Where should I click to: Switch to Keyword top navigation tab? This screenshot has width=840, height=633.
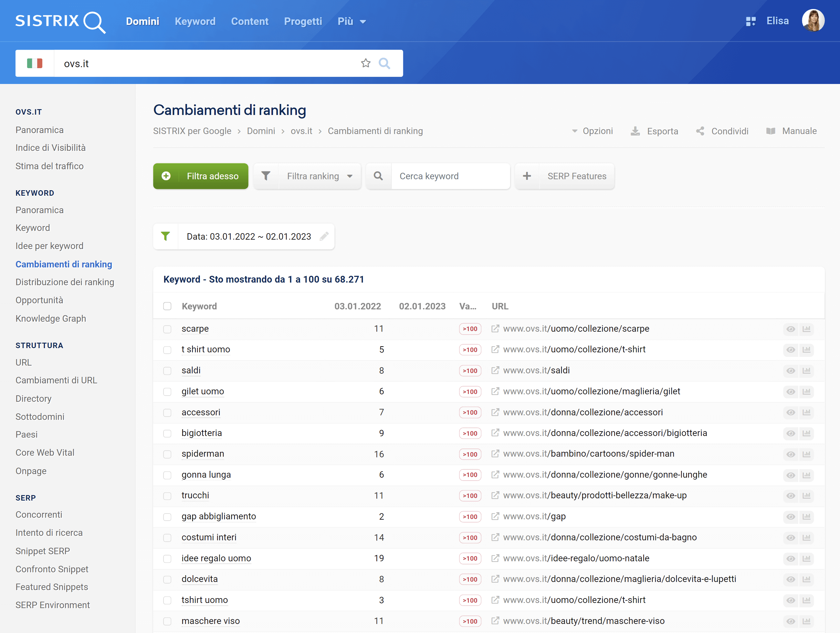click(x=195, y=21)
